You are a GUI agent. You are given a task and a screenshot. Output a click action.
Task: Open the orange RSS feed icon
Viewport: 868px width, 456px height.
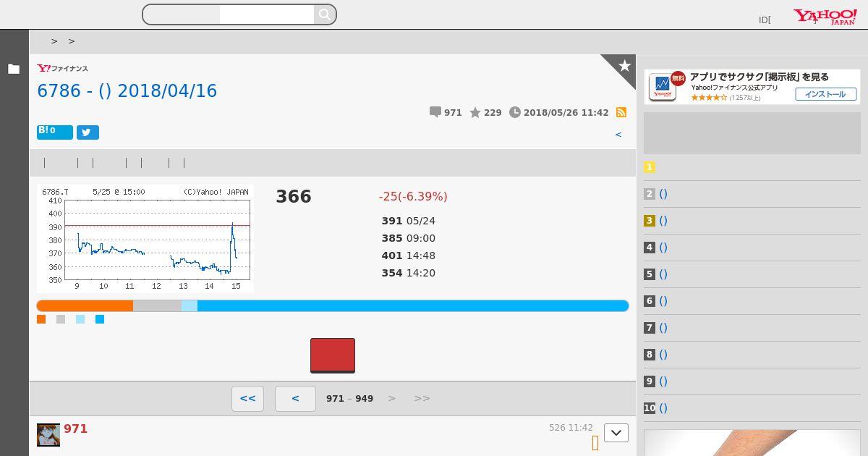click(x=621, y=112)
